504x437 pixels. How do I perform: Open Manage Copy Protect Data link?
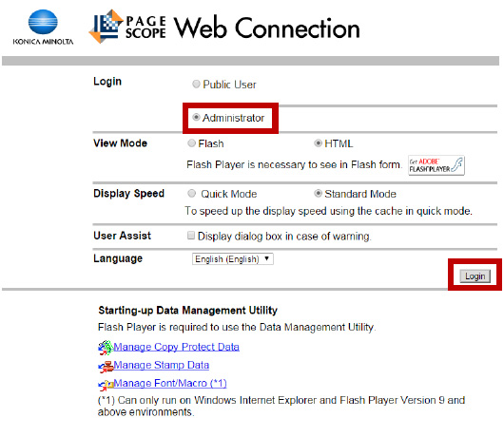coord(176,347)
